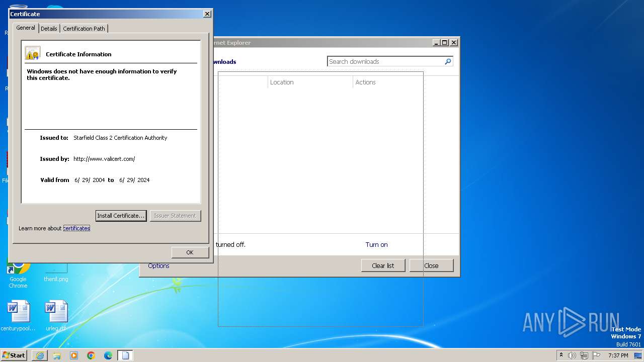644x362 pixels.
Task: Click the certificate warning icon
Action: [x=33, y=53]
